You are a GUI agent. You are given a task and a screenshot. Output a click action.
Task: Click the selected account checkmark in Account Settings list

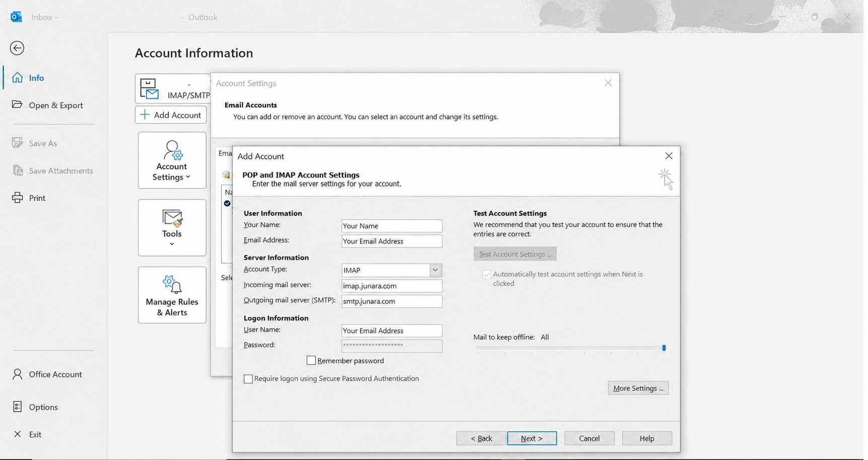click(x=227, y=204)
